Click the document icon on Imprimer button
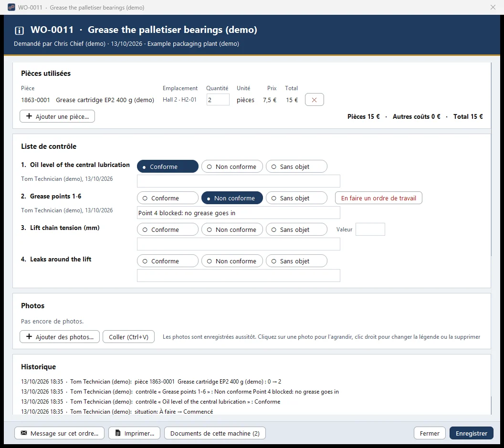 [118, 433]
